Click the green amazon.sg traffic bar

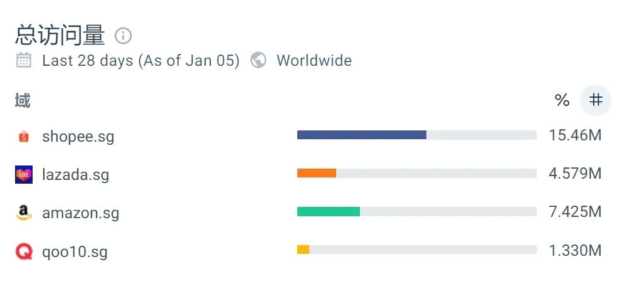tap(329, 211)
